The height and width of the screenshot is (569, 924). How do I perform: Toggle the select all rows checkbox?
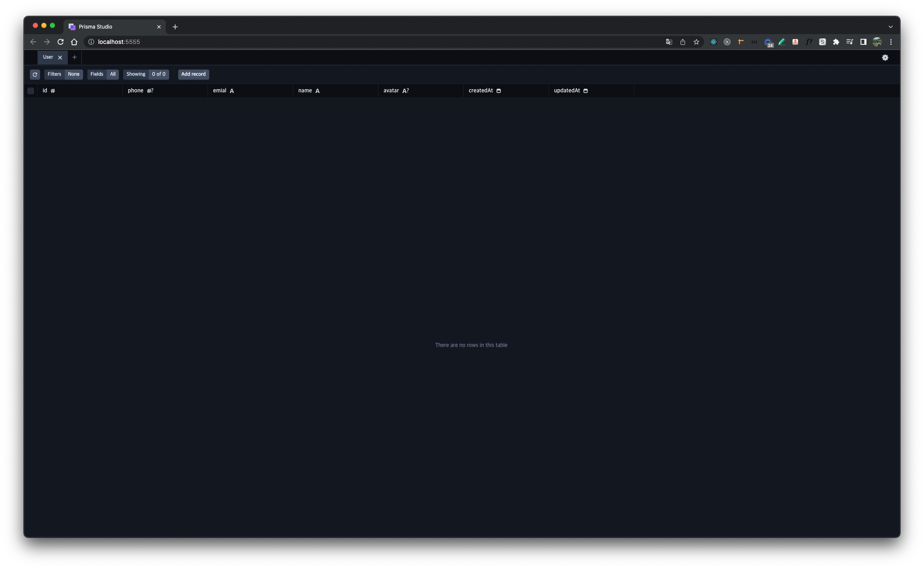(31, 90)
